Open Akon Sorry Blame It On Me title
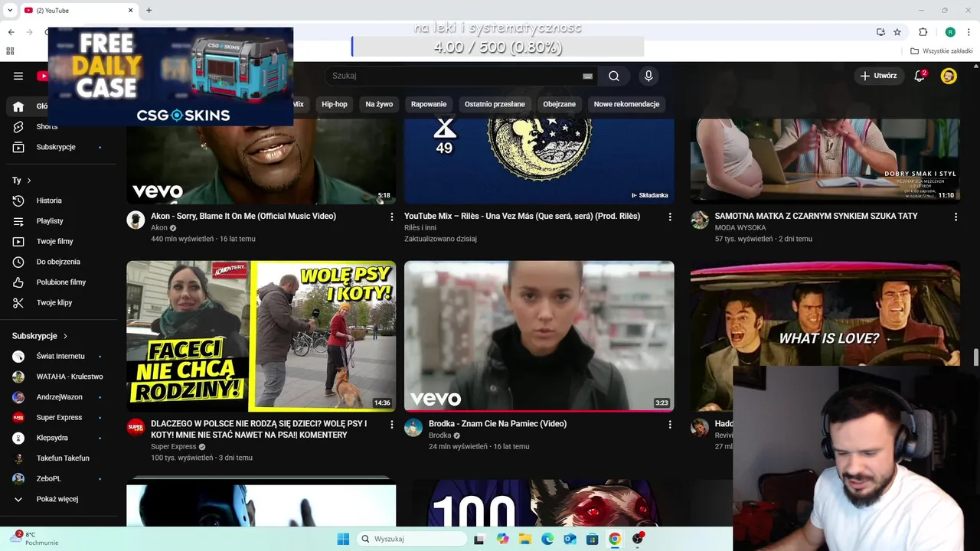 point(243,216)
